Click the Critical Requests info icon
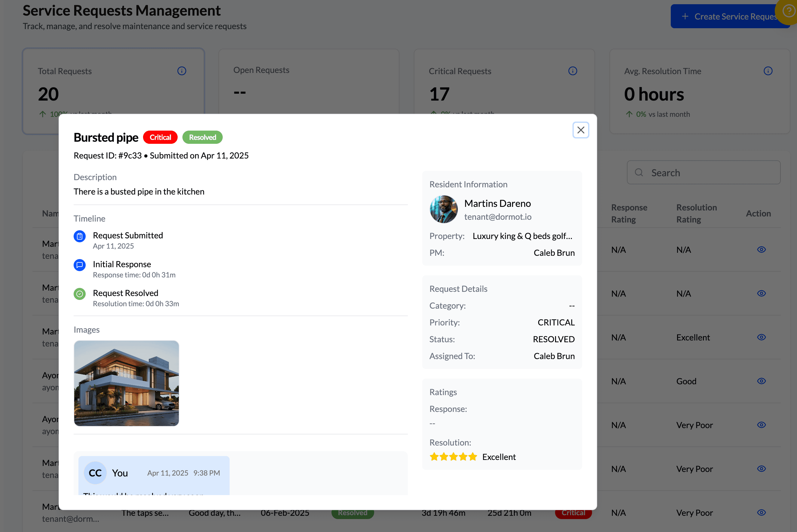 pos(573,71)
